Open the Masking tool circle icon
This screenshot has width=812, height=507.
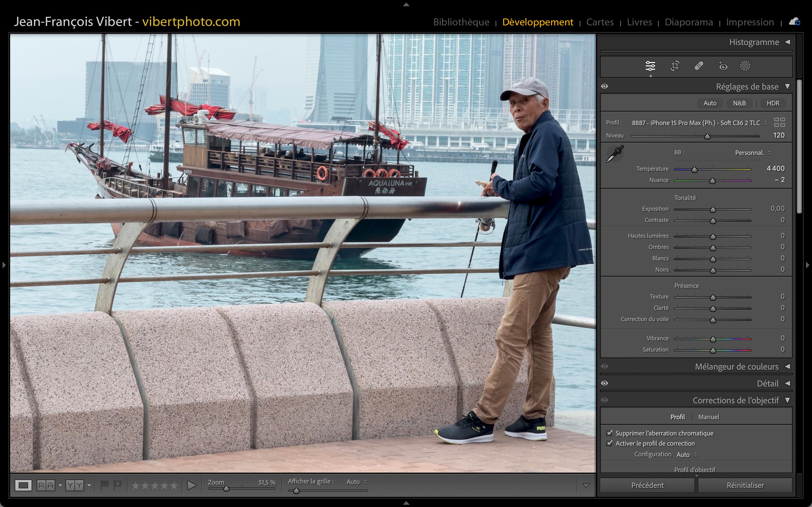745,66
